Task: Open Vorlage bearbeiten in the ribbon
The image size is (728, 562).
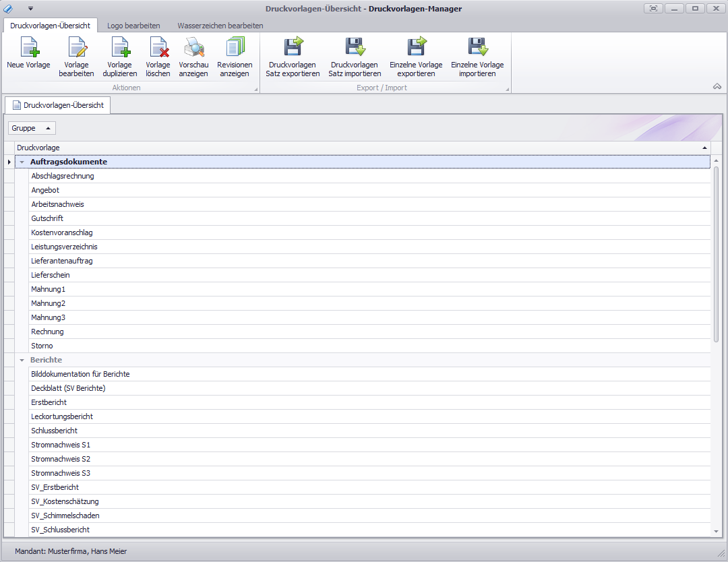Action: (x=76, y=48)
